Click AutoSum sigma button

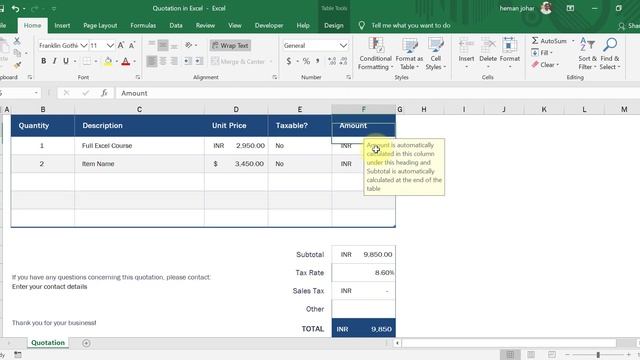pyautogui.click(x=549, y=41)
